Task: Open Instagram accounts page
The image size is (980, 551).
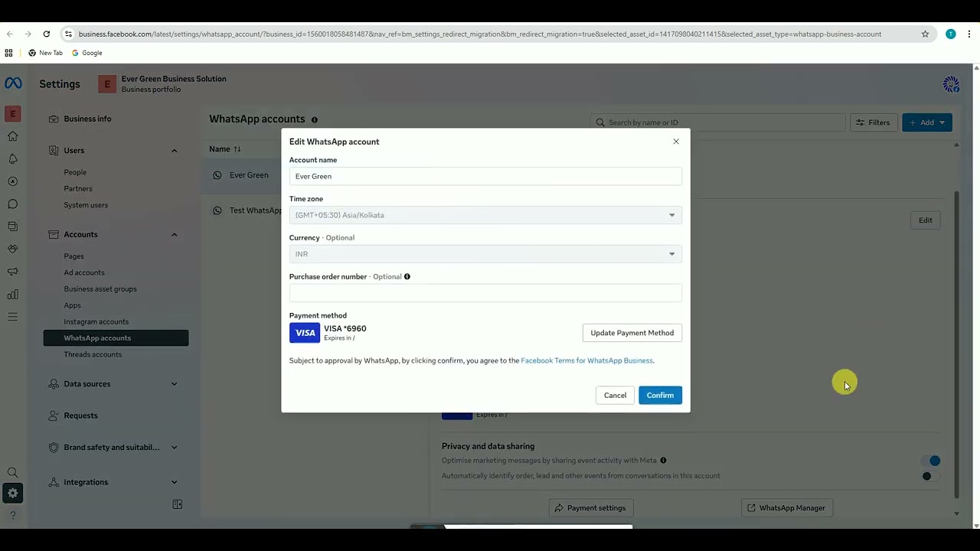Action: point(96,321)
